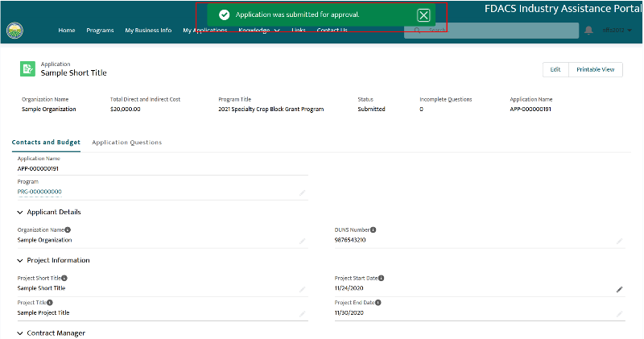Click pencil icon for Program field
This screenshot has height=339, width=644.
coord(303,192)
